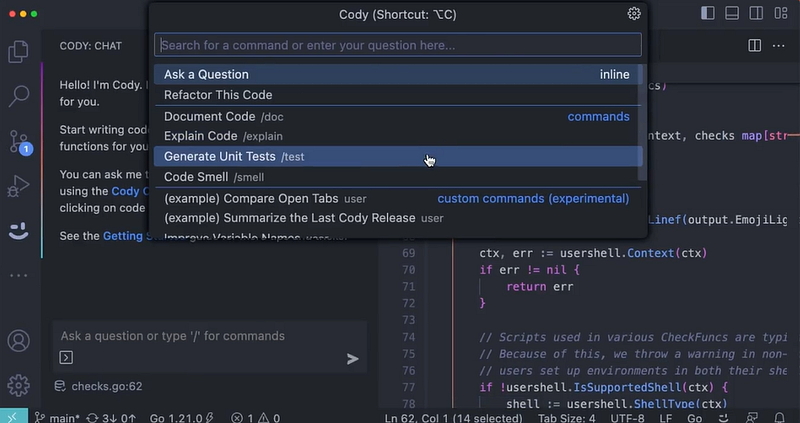Open the Cody link in chat message
The image size is (800, 423).
click(x=130, y=191)
